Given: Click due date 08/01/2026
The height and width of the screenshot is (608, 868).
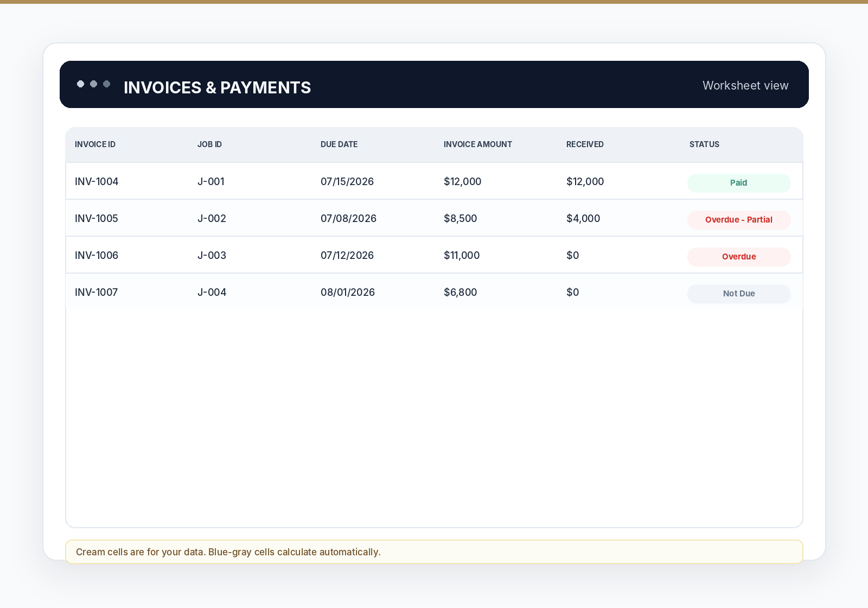Looking at the screenshot, I should click(348, 292).
